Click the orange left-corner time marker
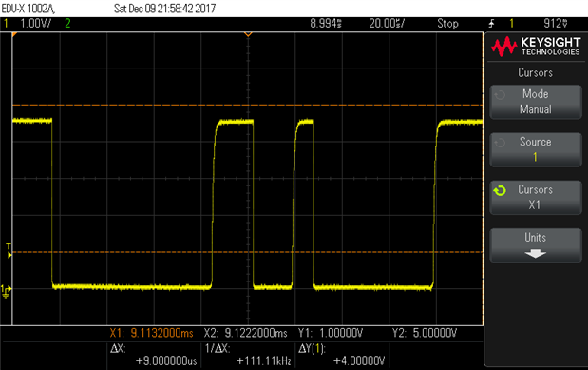Image resolution: width=588 pixels, height=370 pixels. [x=14, y=34]
